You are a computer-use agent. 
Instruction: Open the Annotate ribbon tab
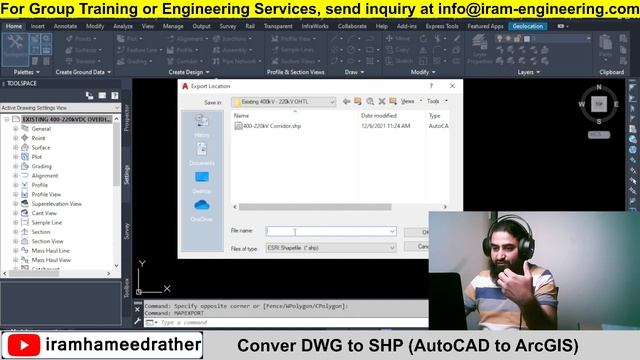pyautogui.click(x=65, y=26)
